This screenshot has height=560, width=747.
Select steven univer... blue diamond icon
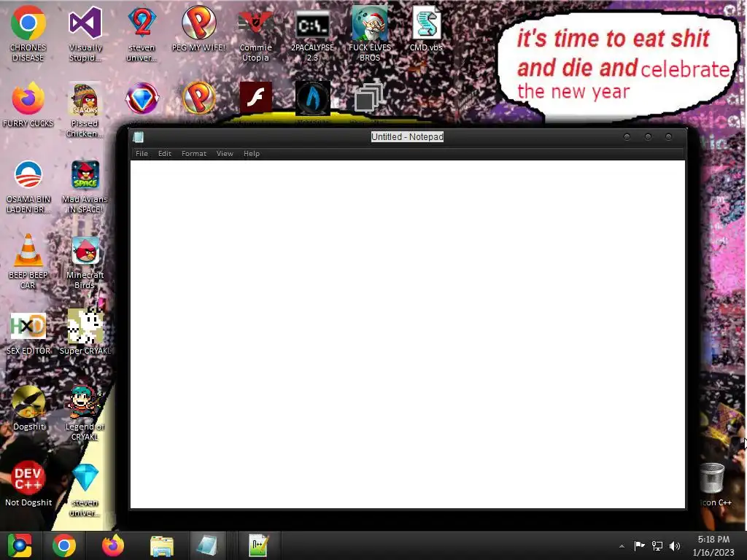[85, 489]
